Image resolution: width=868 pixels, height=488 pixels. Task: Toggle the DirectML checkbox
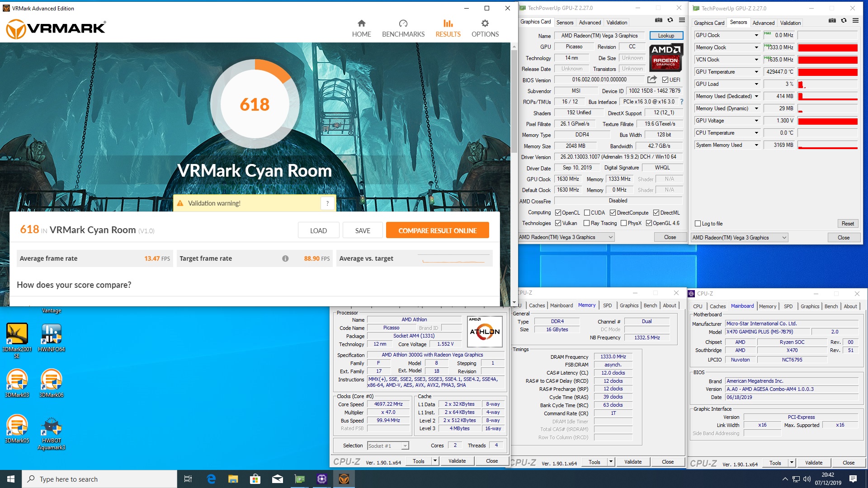656,213
